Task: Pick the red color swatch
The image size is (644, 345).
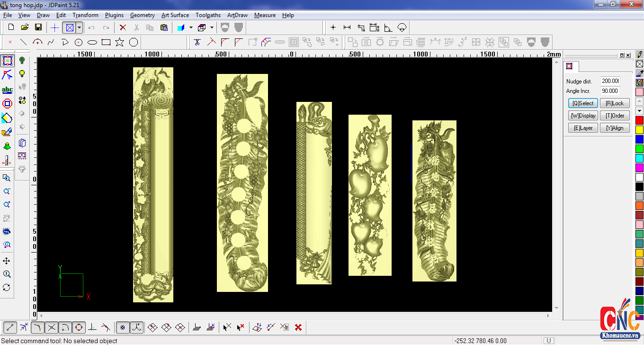Action: pos(639,120)
